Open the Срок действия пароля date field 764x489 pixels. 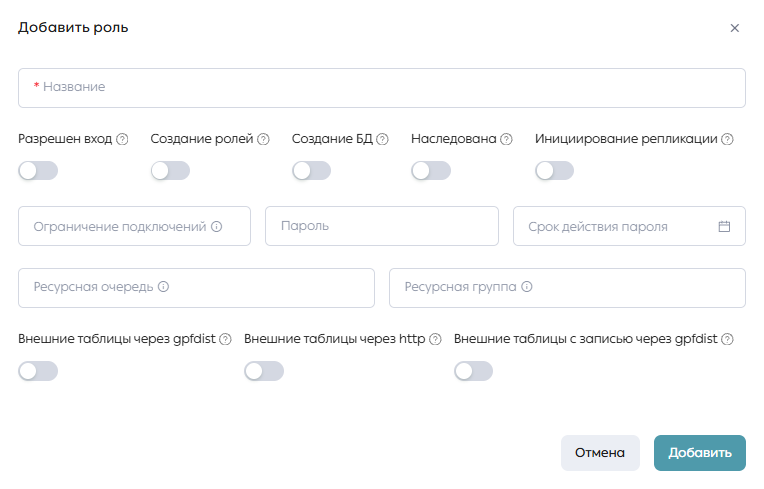point(630,226)
